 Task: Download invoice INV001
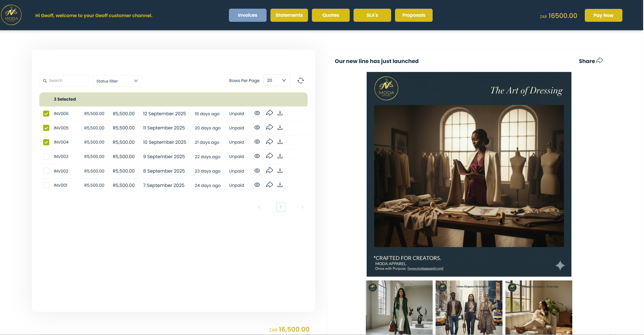[x=280, y=185]
